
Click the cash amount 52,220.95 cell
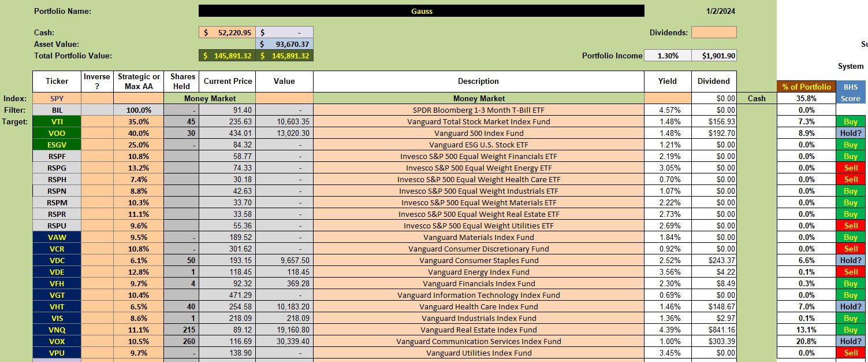pyautogui.click(x=227, y=32)
